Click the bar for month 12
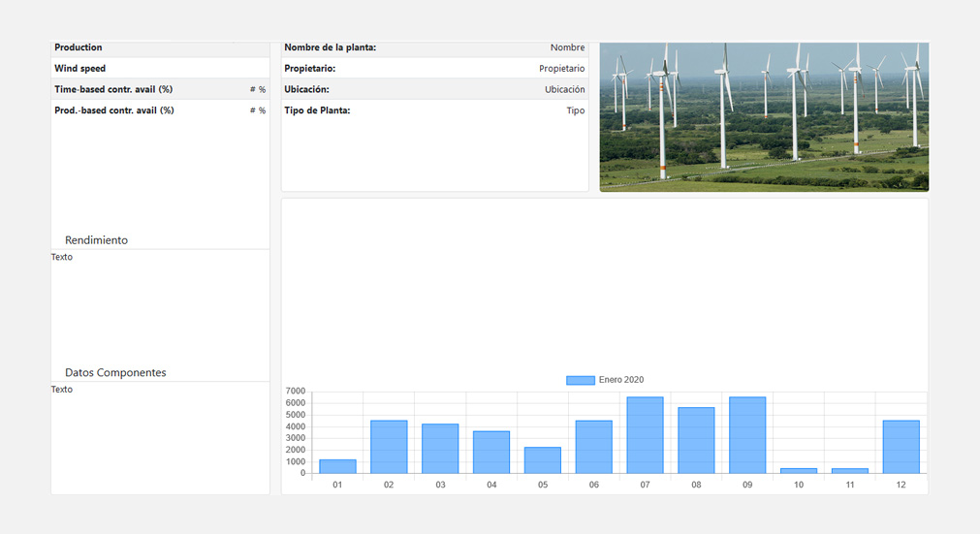 [x=901, y=447]
